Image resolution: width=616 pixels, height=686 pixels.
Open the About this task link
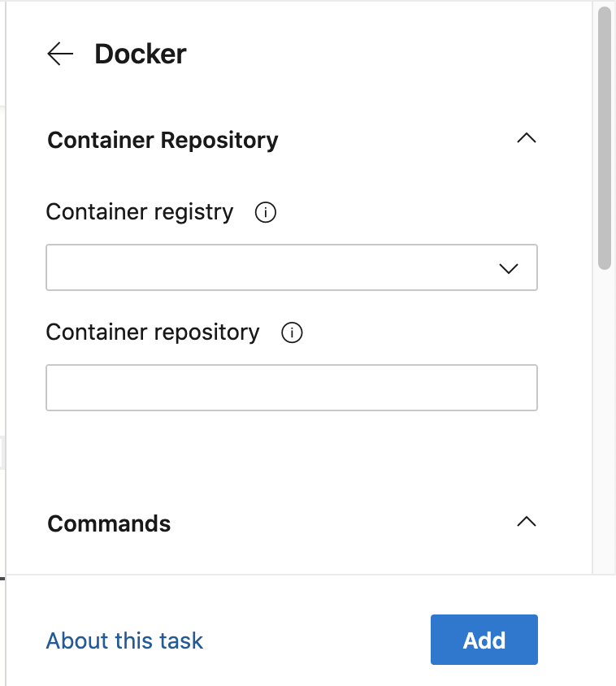coord(124,640)
